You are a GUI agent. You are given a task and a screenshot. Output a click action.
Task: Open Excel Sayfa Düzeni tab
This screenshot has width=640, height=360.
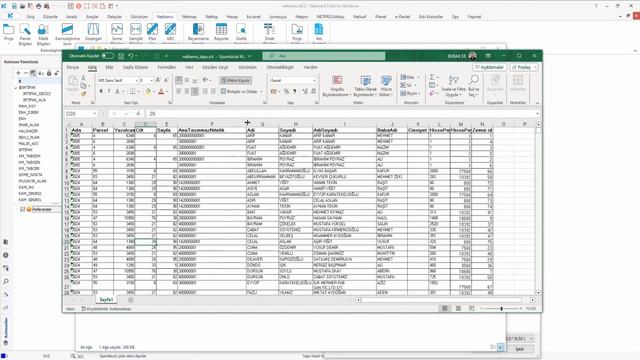tap(136, 67)
